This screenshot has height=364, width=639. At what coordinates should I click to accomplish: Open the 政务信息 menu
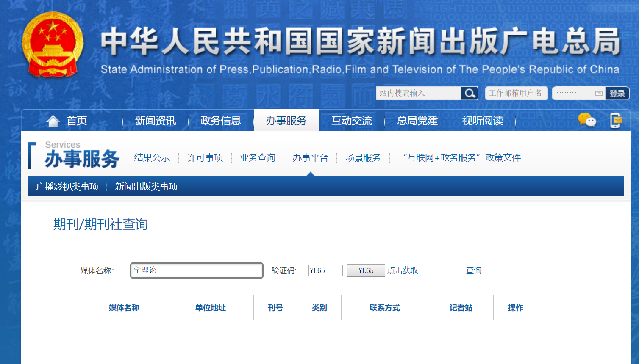coord(220,121)
